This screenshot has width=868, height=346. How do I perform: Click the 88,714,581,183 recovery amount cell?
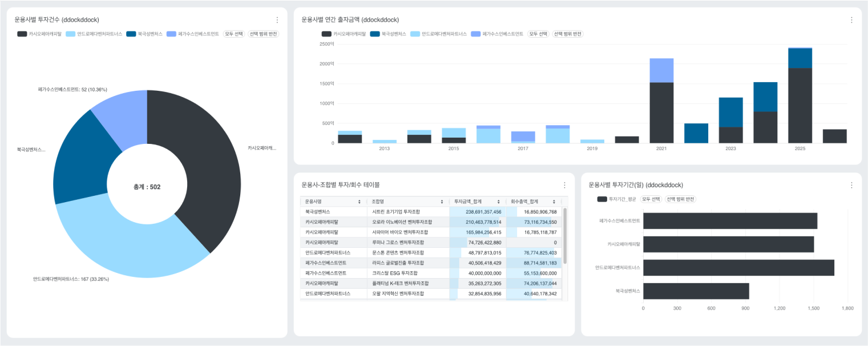[533, 263]
